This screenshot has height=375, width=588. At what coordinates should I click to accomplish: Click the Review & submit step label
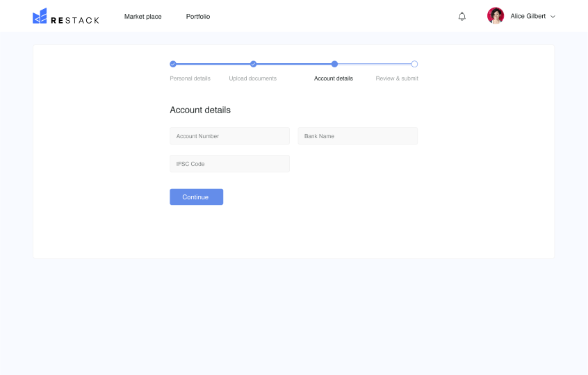point(397,78)
